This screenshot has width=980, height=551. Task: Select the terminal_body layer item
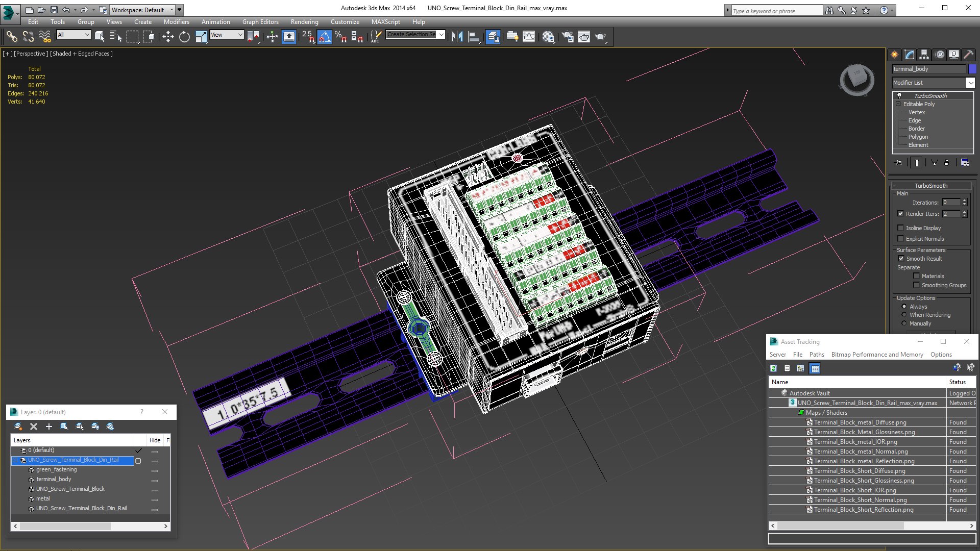tap(54, 479)
